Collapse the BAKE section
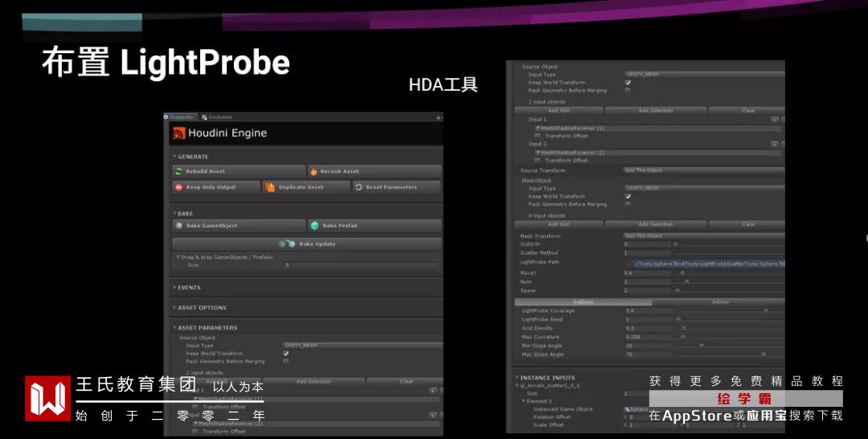 pyautogui.click(x=174, y=213)
